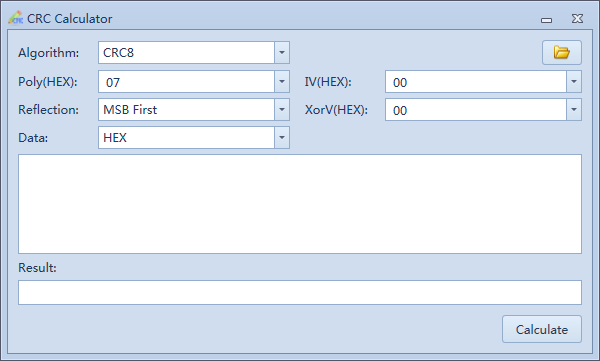Image resolution: width=600 pixels, height=361 pixels.
Task: Open the XorV(HEX) dropdown arrow
Action: coord(574,109)
